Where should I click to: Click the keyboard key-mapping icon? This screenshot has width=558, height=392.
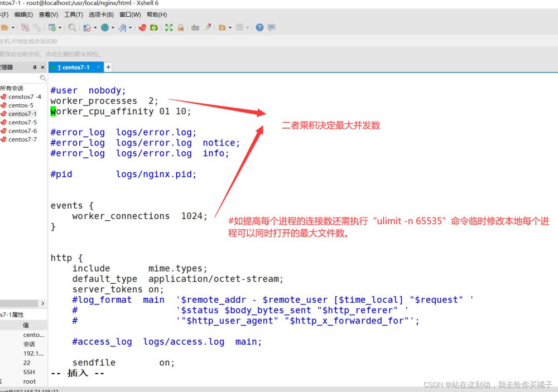coord(195,27)
